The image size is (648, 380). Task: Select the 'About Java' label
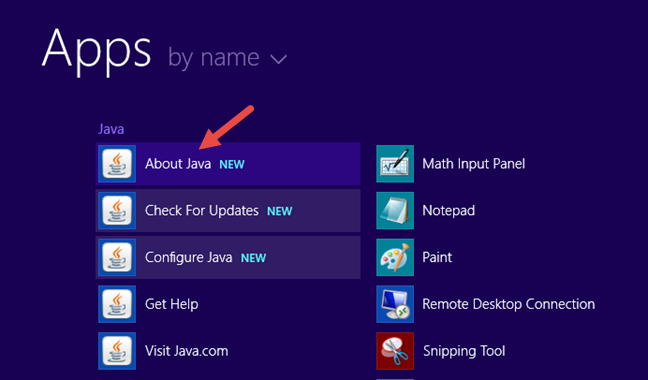(178, 164)
